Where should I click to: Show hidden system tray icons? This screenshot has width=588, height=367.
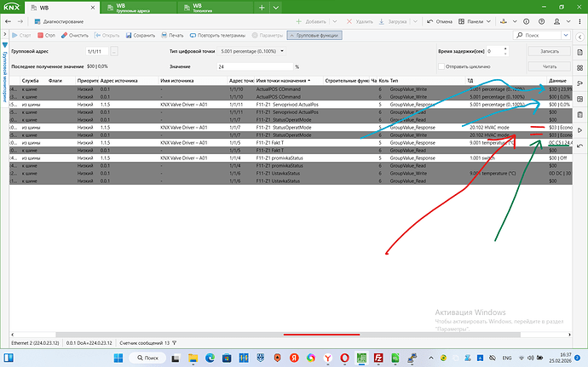pyautogui.click(x=431, y=358)
